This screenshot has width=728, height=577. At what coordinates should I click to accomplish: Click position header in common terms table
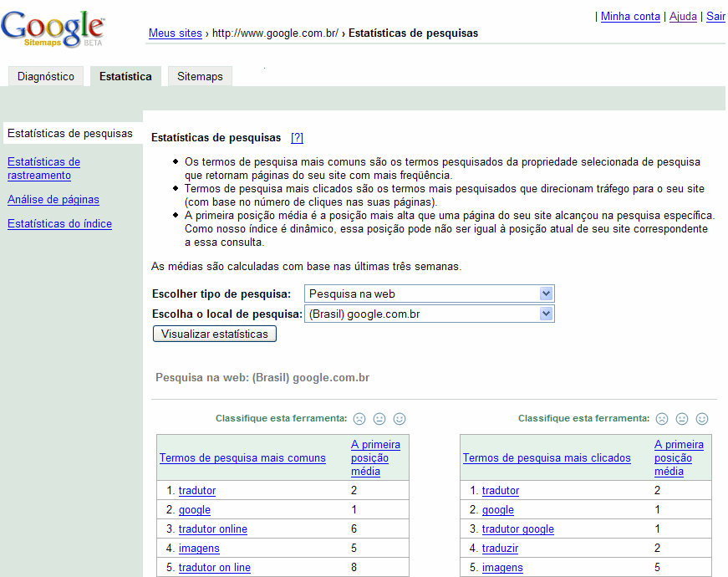pos(375,457)
